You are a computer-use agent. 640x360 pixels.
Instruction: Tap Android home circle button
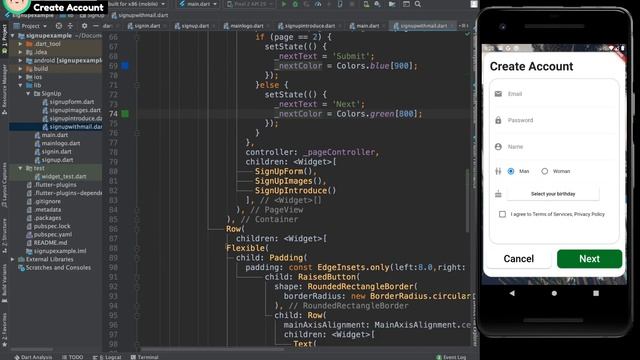point(554,293)
